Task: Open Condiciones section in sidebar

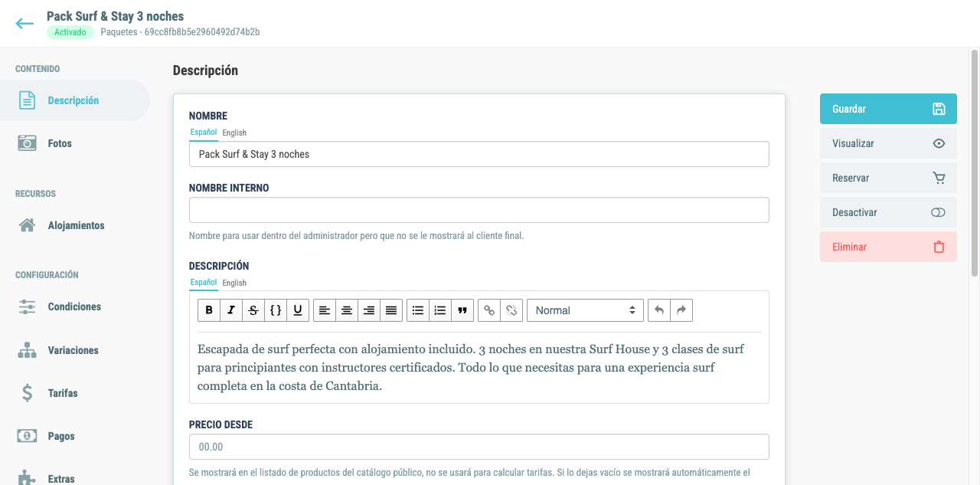Action: [x=74, y=306]
